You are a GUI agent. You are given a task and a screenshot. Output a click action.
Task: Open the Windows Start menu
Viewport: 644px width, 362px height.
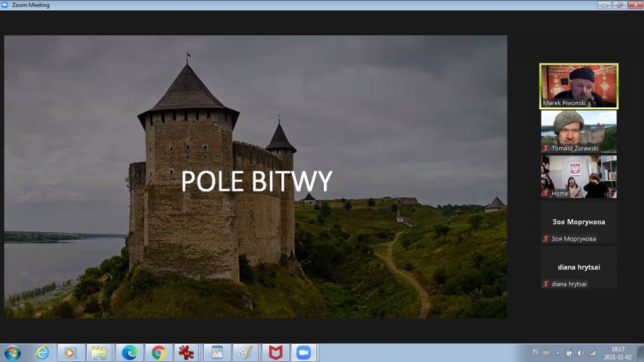coord(12,353)
